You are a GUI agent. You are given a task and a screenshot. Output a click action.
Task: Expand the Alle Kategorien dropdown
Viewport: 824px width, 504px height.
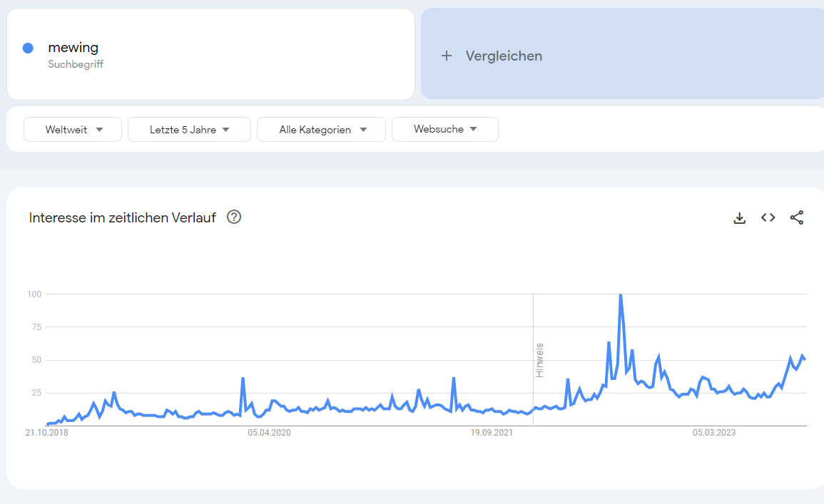321,129
